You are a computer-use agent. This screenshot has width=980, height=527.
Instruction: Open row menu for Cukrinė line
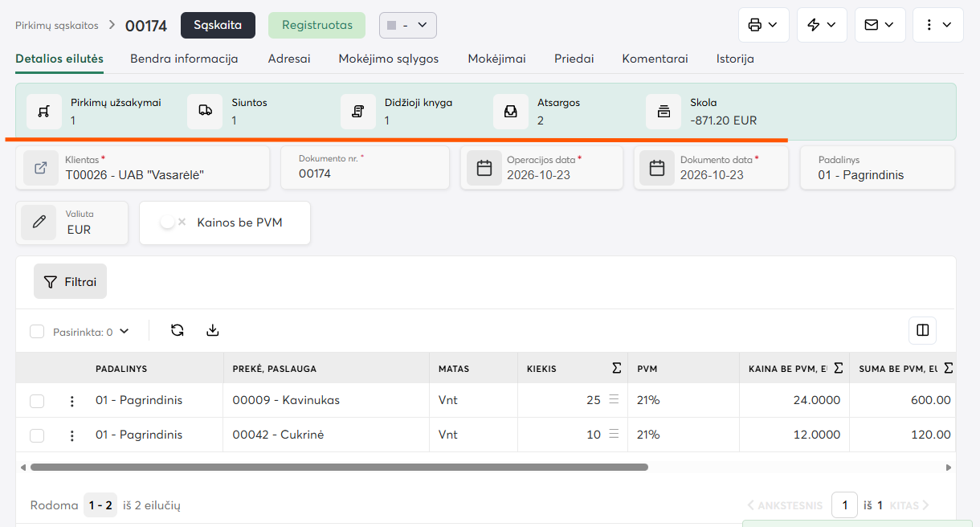pos(72,435)
